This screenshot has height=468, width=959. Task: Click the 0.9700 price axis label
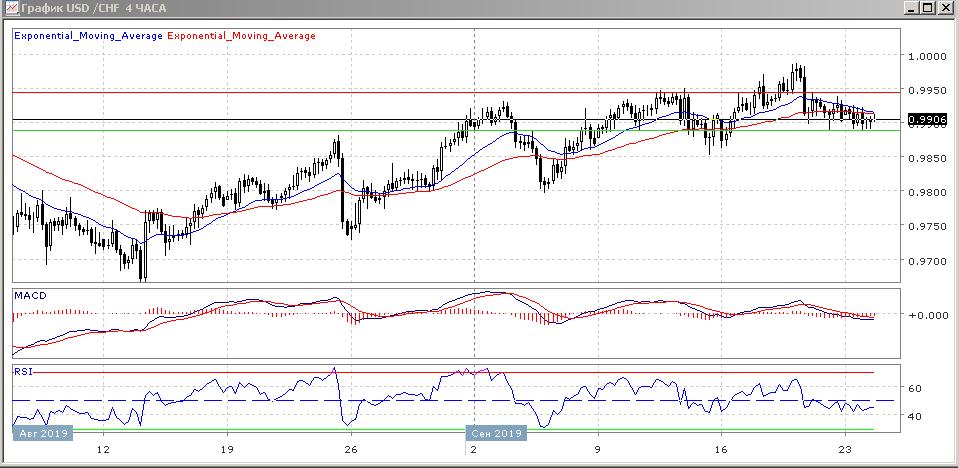tap(926, 261)
